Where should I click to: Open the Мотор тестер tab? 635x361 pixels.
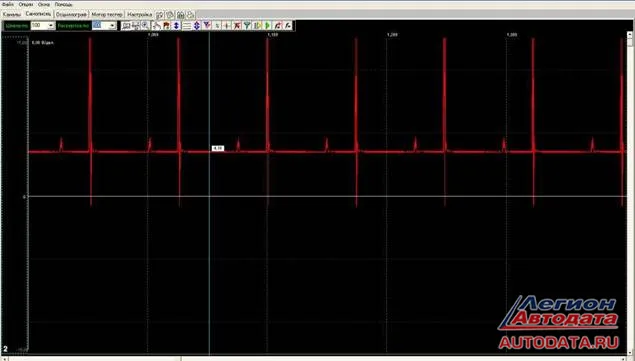point(107,14)
